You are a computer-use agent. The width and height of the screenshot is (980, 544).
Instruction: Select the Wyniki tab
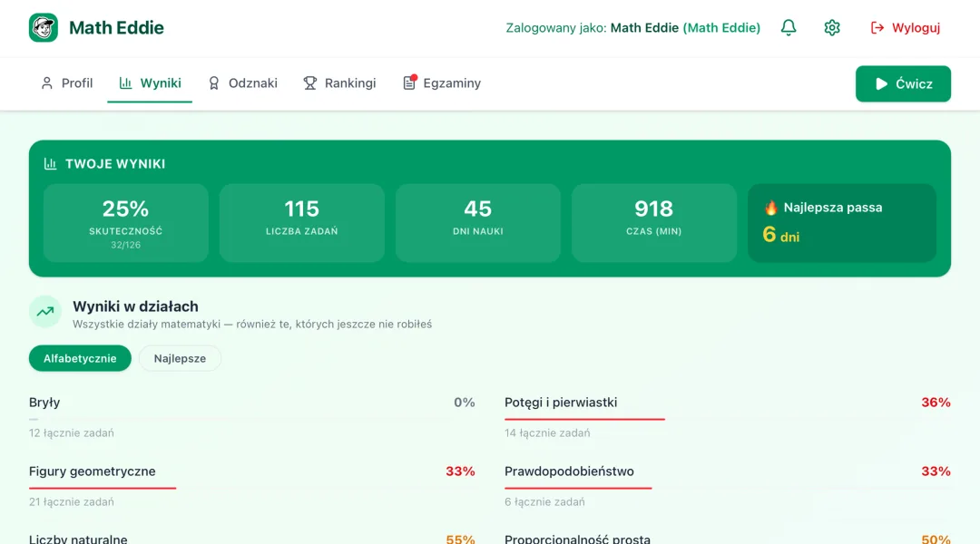point(150,83)
